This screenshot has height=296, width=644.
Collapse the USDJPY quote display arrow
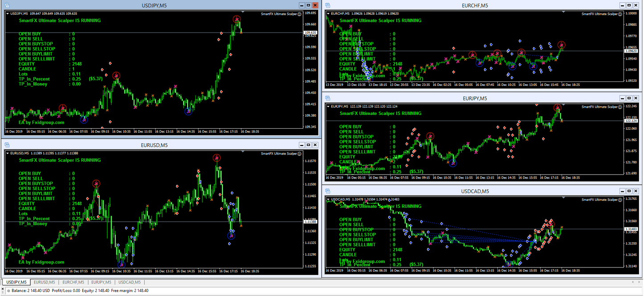pos(8,13)
